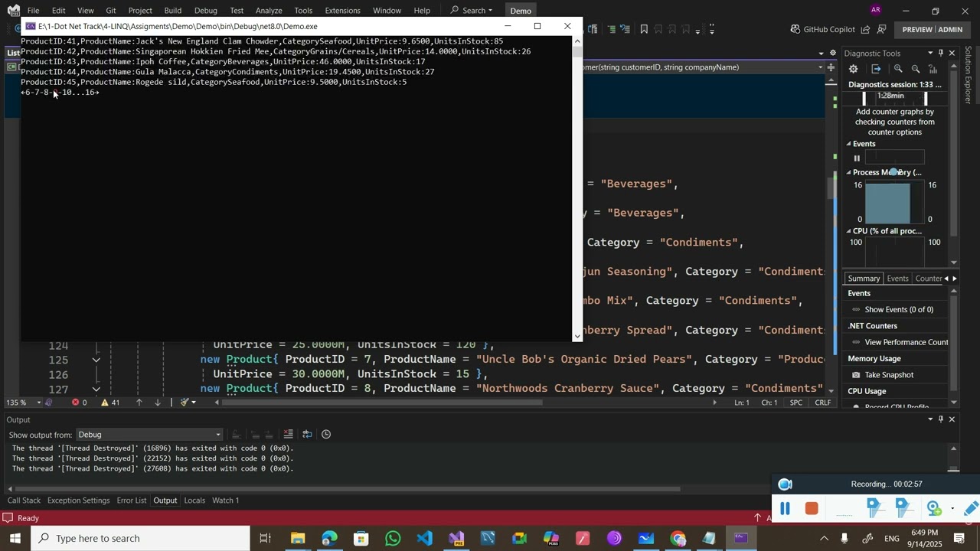Switch to the Summary tab in Diagnostic Tools
The image size is (980, 551).
pyautogui.click(x=864, y=279)
